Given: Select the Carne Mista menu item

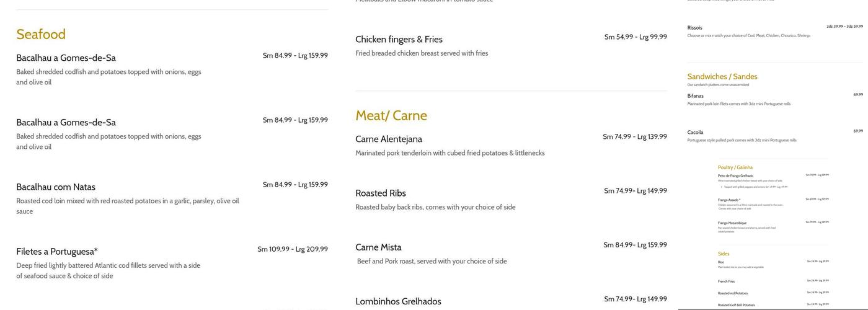Looking at the screenshot, I should (x=378, y=247).
